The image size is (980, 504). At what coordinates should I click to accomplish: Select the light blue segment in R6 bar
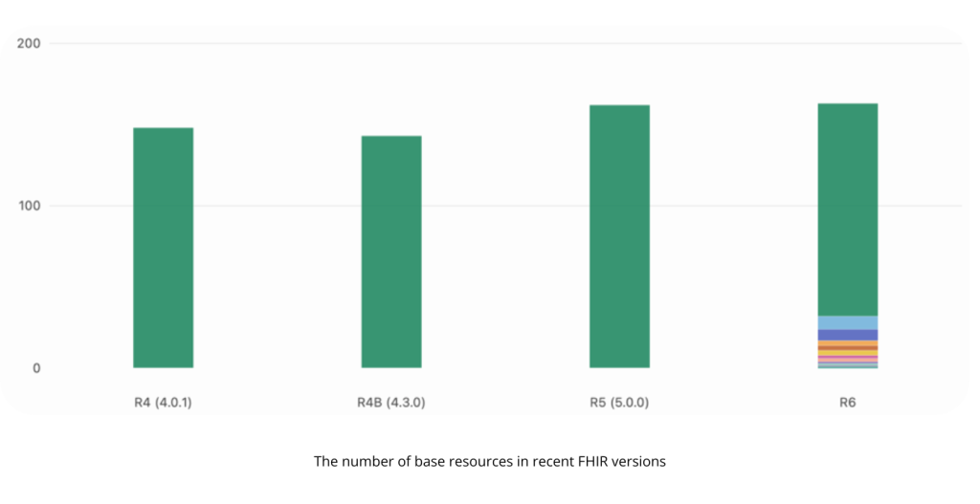848,323
